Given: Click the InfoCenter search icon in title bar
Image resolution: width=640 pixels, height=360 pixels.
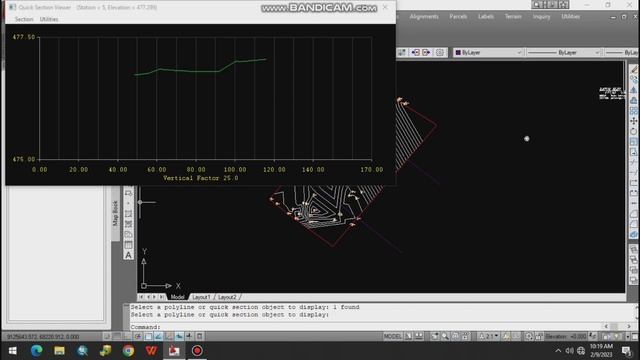Looking at the screenshot, I should click(x=538, y=4).
